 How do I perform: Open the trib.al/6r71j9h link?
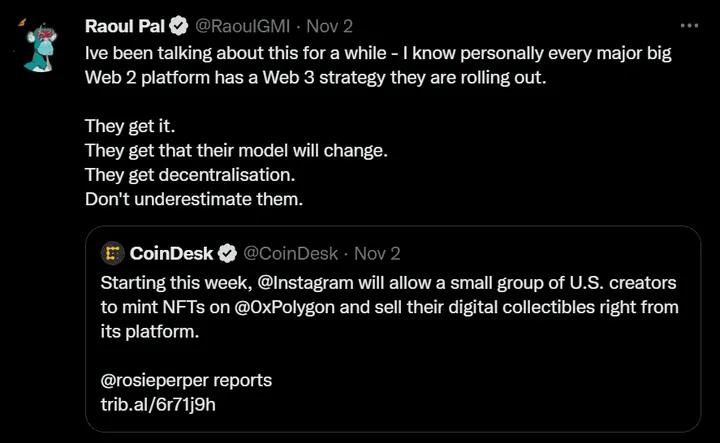click(x=159, y=405)
